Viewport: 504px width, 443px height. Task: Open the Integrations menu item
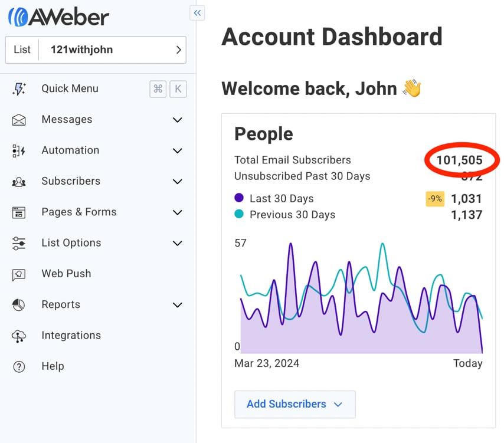click(x=71, y=336)
